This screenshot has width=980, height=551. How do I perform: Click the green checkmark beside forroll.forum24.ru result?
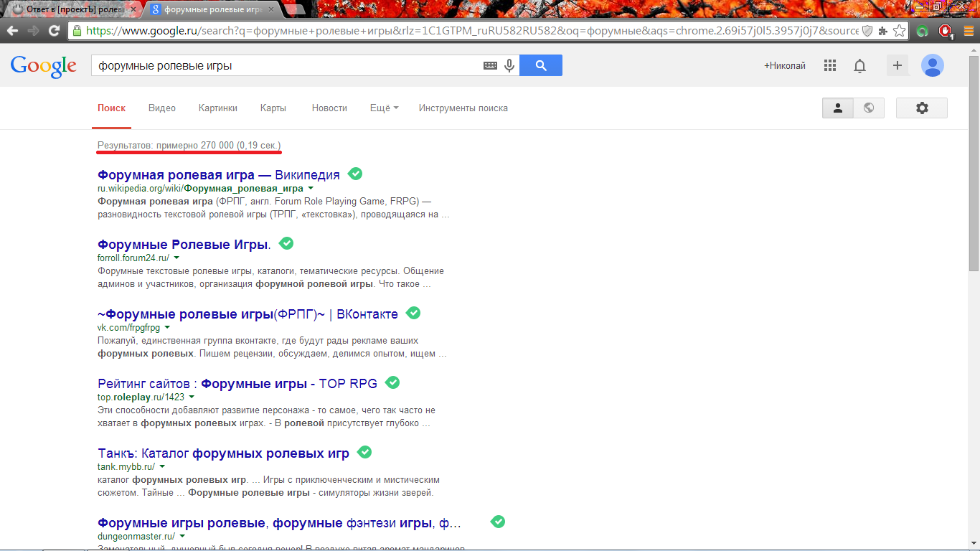click(286, 243)
